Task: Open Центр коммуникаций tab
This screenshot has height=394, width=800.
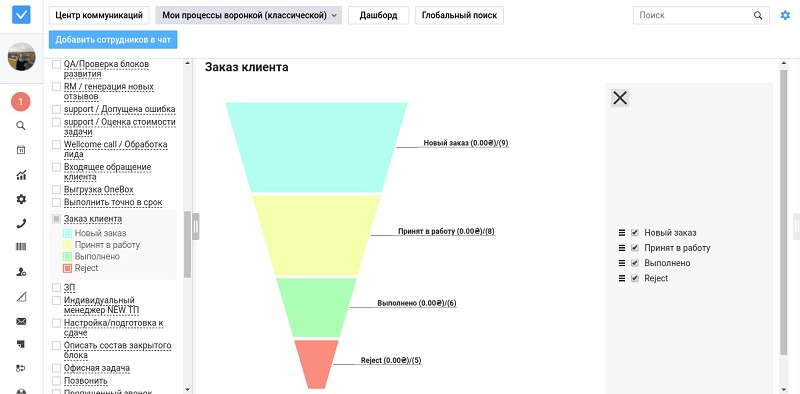Action: point(99,15)
